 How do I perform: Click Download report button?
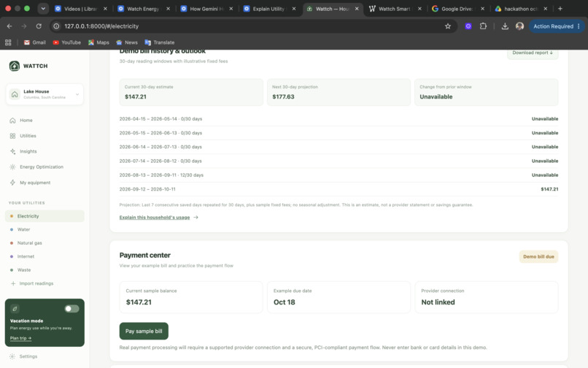[533, 53]
